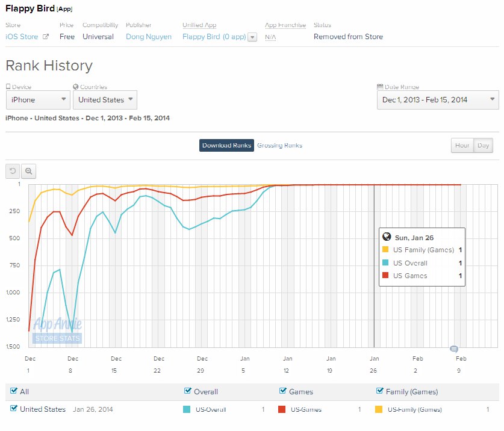Screen dimensions: 504x431
Task: Click the comment bubble marker near Feb 9
Action: pos(454,349)
